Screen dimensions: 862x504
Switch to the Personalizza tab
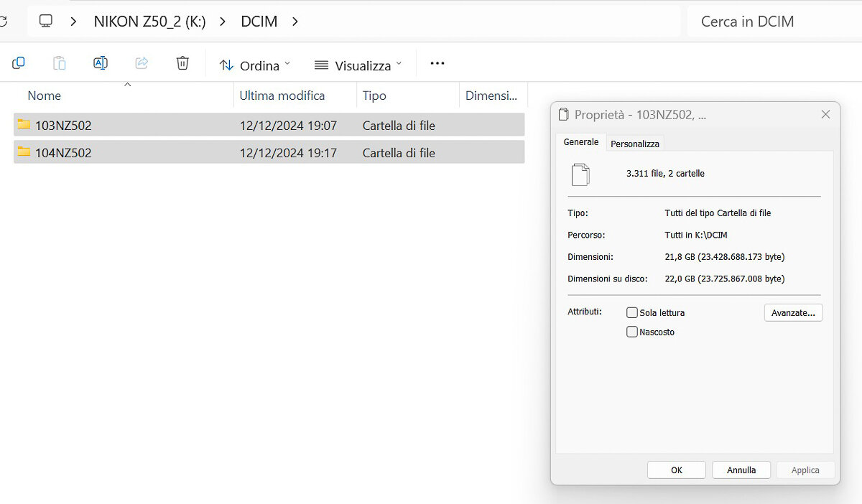(635, 144)
